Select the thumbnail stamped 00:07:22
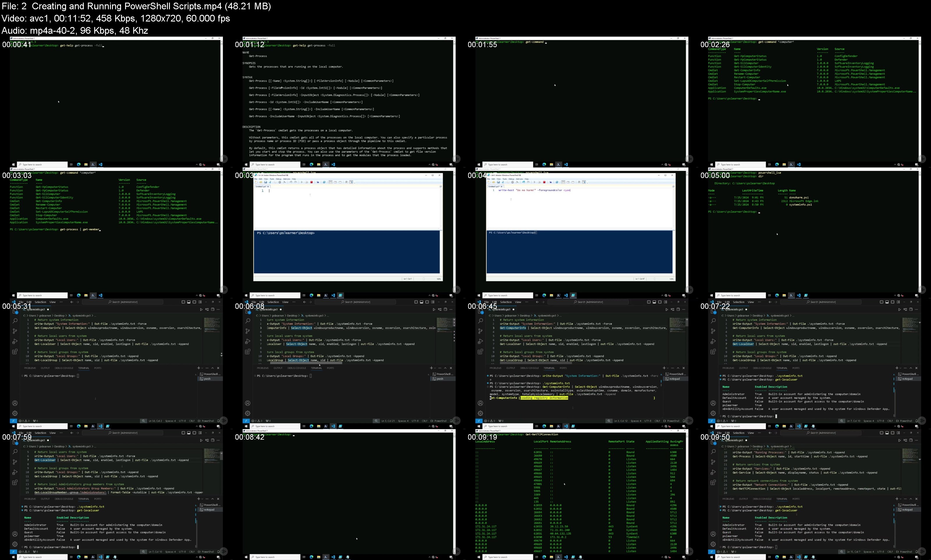This screenshot has height=560, width=931. (x=814, y=364)
